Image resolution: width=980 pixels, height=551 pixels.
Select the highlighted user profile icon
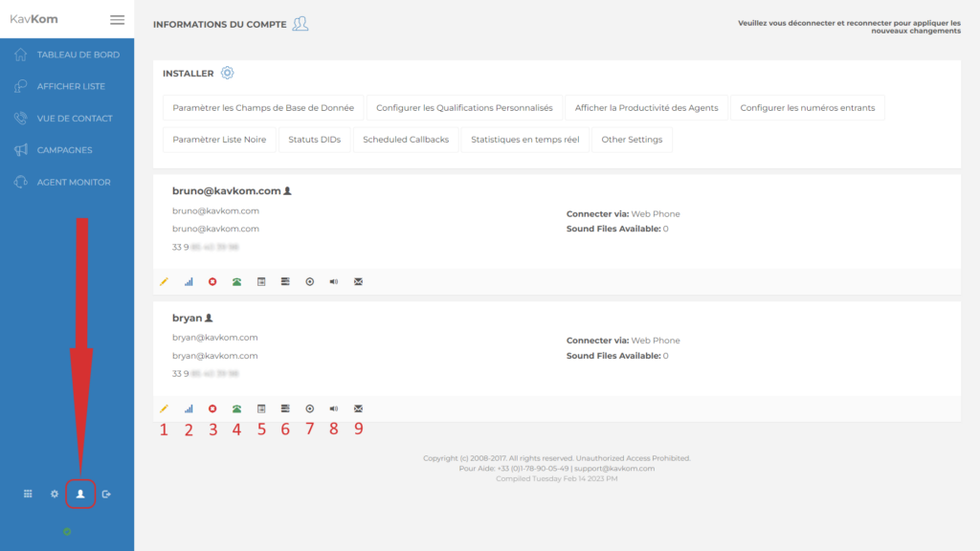tap(80, 494)
